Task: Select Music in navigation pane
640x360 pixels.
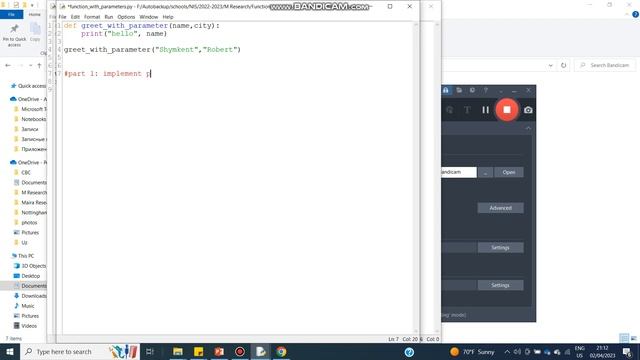Action: coord(24,306)
